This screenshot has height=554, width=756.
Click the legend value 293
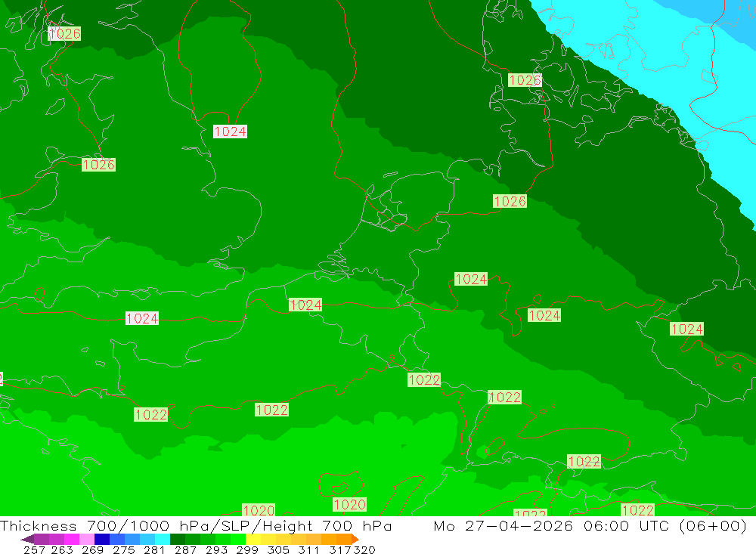pyautogui.click(x=216, y=549)
